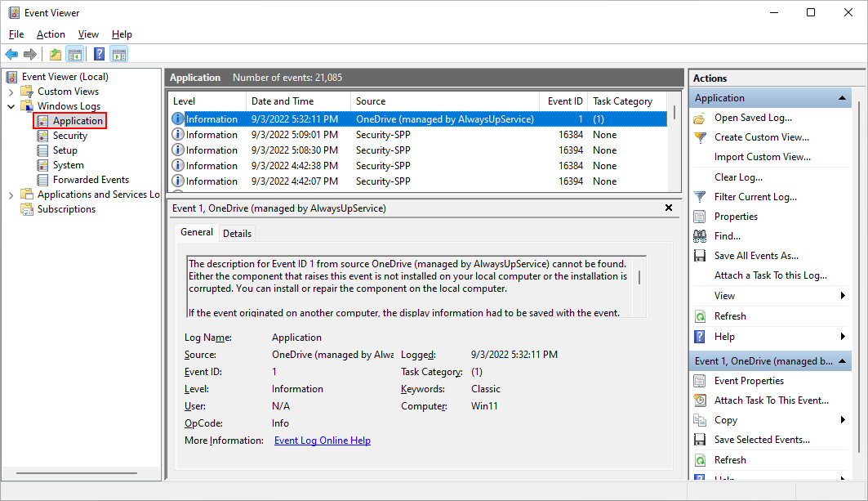868x501 pixels.
Task: Sort events by Task Category column header
Action: [x=627, y=101]
